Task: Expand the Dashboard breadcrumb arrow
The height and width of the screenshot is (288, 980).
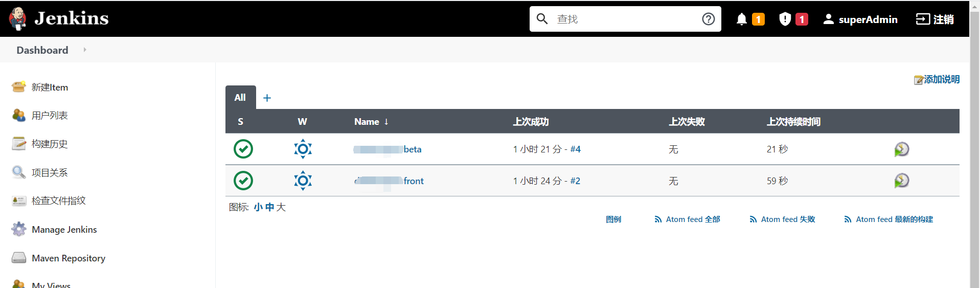Action: [85, 50]
